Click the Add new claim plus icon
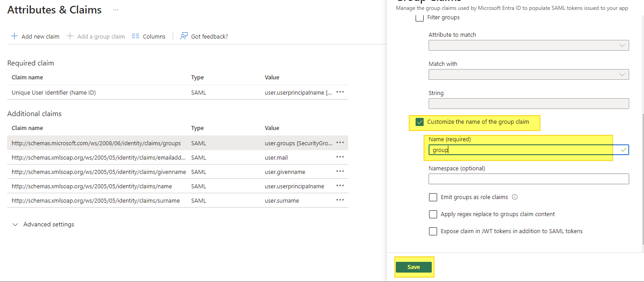The image size is (644, 282). 14,36
